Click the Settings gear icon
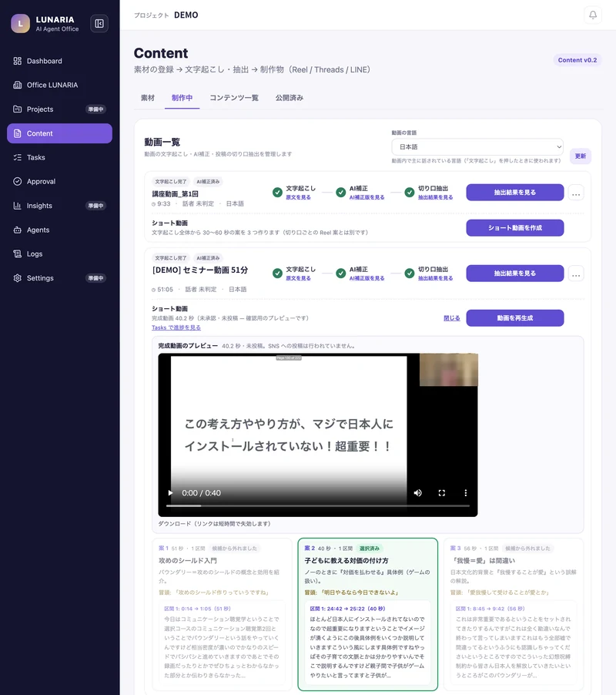The image size is (616, 695). [x=17, y=278]
